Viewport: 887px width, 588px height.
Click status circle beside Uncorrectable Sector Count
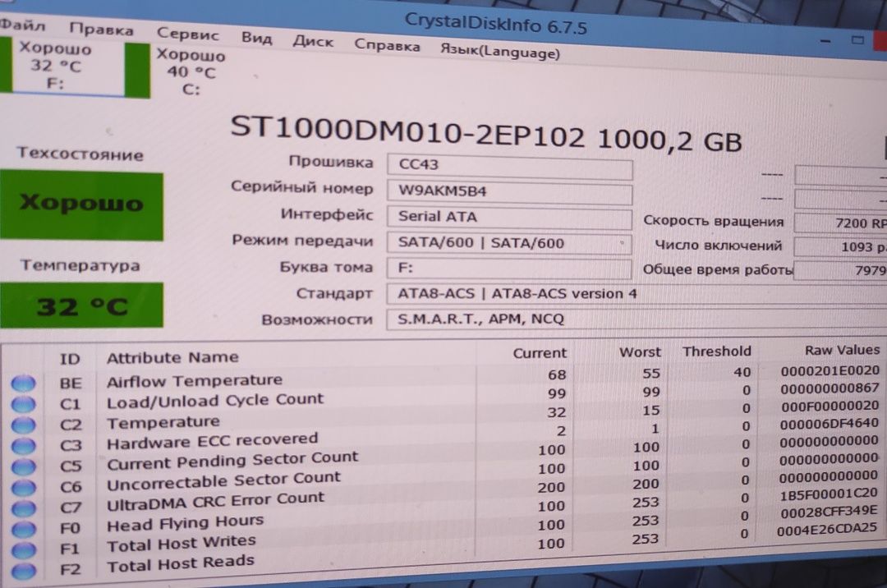23,487
